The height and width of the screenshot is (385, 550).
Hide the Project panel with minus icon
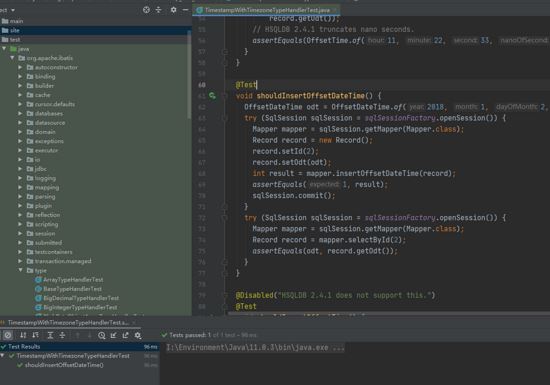point(186,10)
